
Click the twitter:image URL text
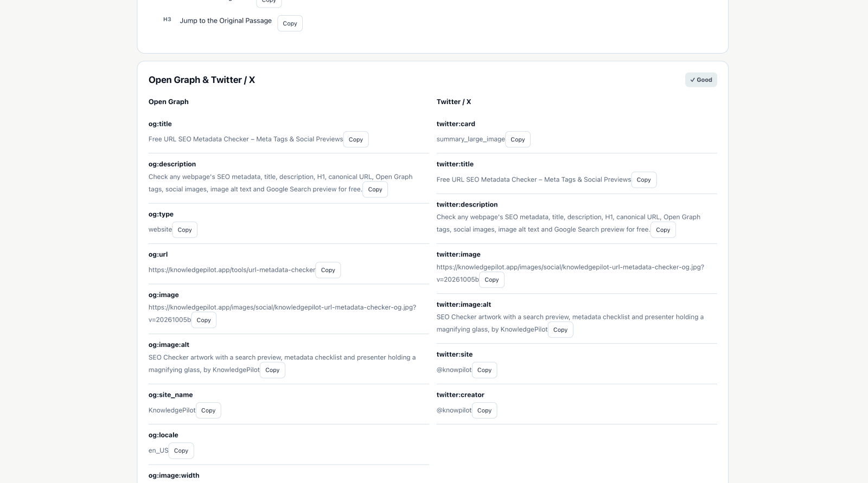pyautogui.click(x=570, y=273)
